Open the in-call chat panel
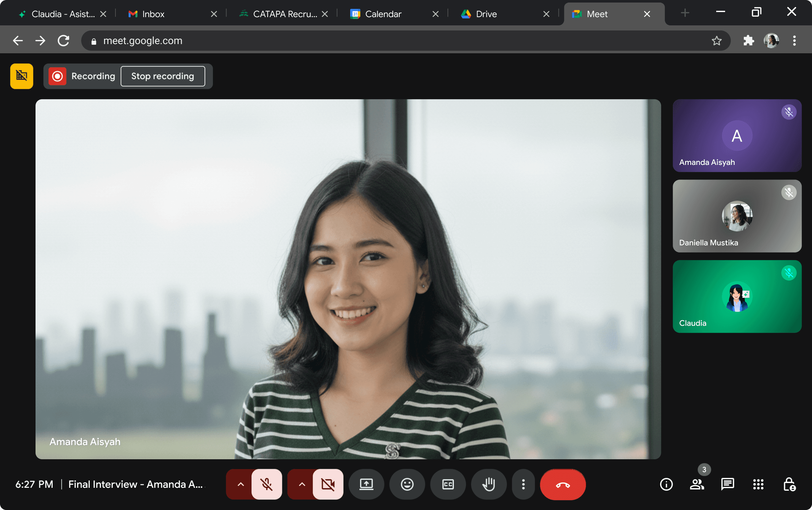The width and height of the screenshot is (812, 510). (x=727, y=484)
